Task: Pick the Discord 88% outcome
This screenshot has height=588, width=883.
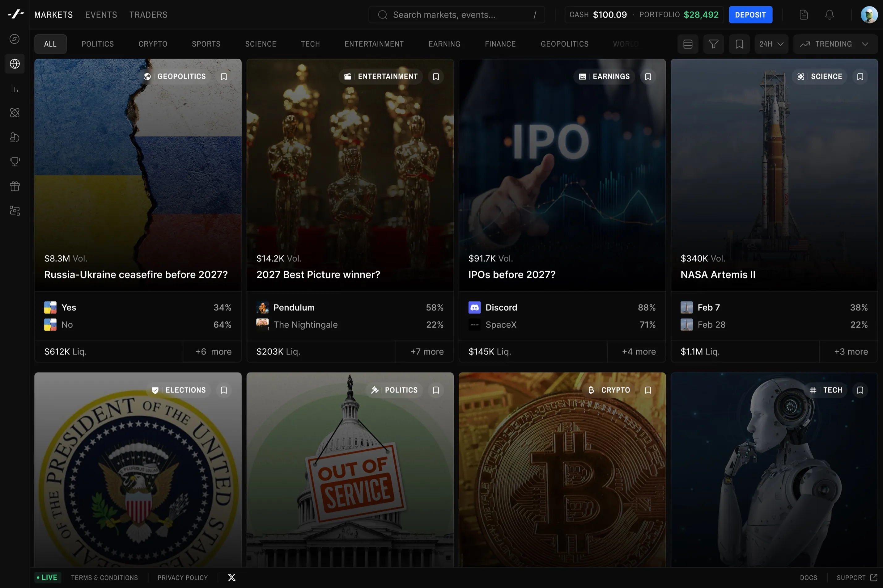Action: (x=562, y=308)
